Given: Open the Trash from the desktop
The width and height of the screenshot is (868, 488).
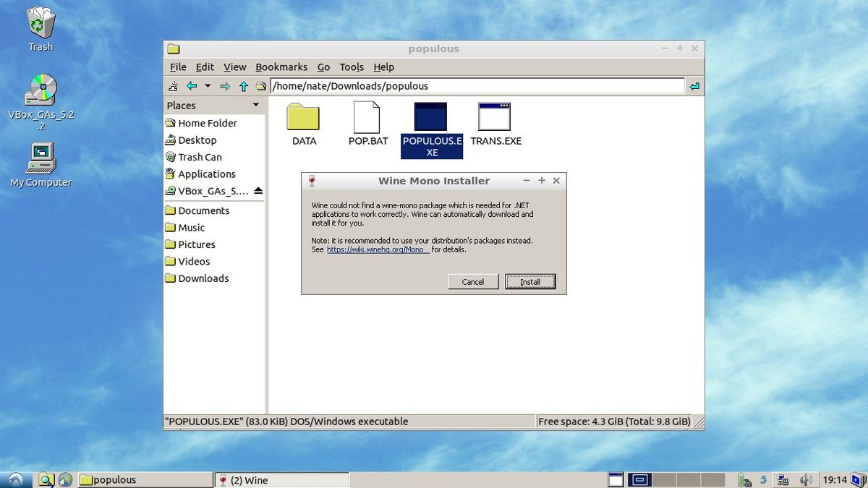Looking at the screenshot, I should pos(40,22).
